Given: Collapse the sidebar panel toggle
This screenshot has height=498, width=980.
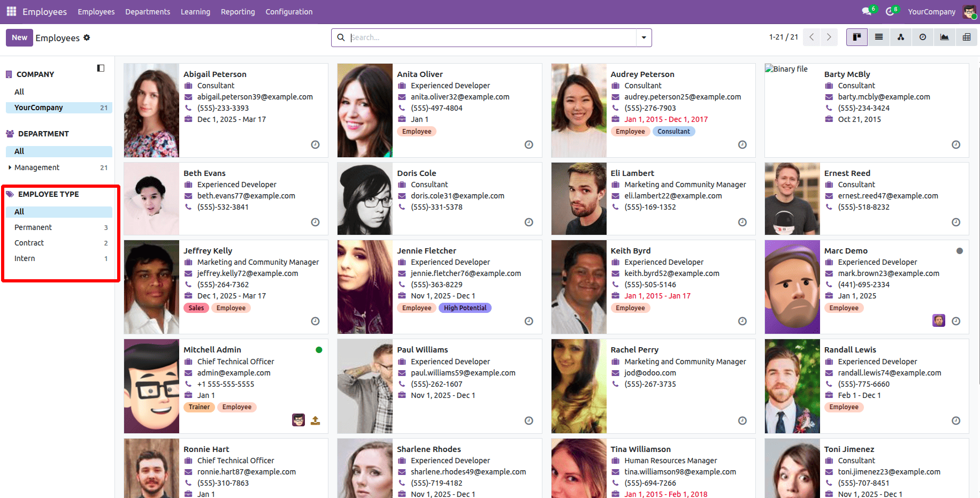Looking at the screenshot, I should pos(101,68).
